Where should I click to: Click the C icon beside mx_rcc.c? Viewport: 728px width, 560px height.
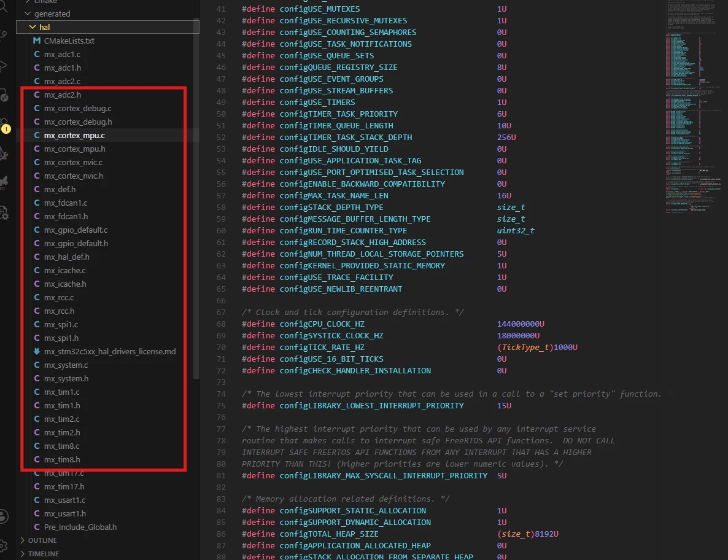point(37,297)
